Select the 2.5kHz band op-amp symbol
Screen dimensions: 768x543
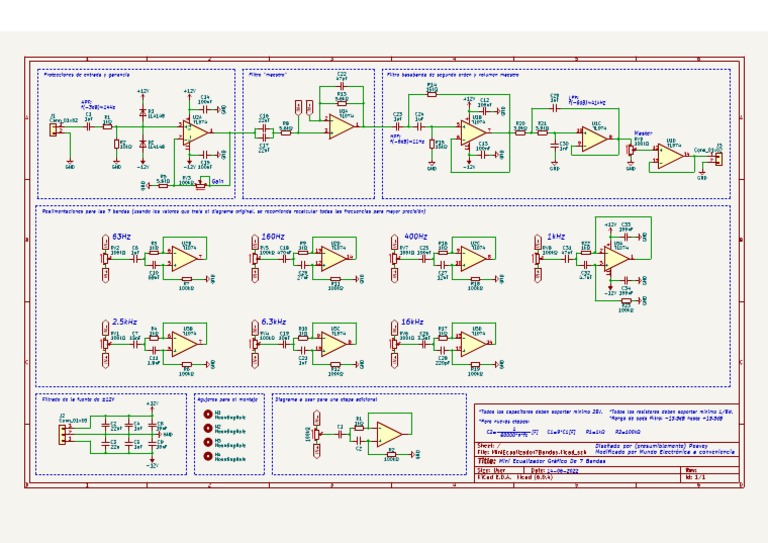[x=184, y=343]
